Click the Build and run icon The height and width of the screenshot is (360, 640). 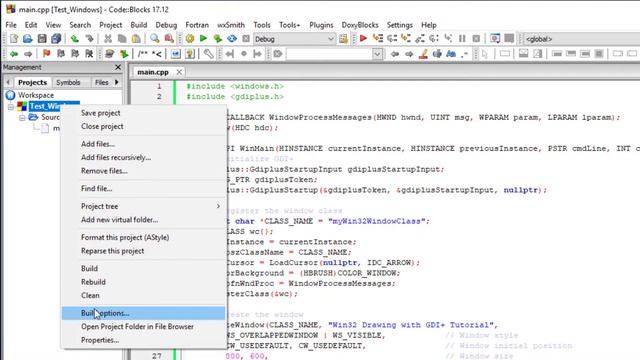(218, 39)
